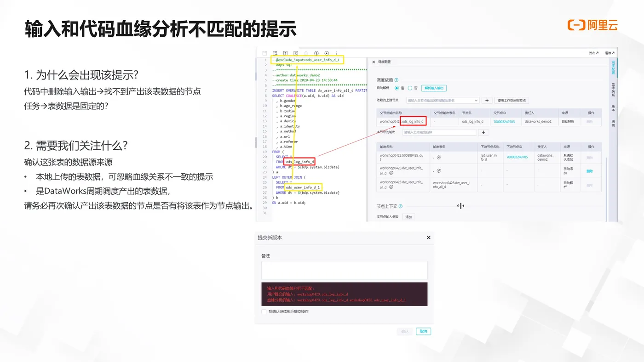
Task: Close the 提交新版本 dialog
Action: pyautogui.click(x=429, y=238)
